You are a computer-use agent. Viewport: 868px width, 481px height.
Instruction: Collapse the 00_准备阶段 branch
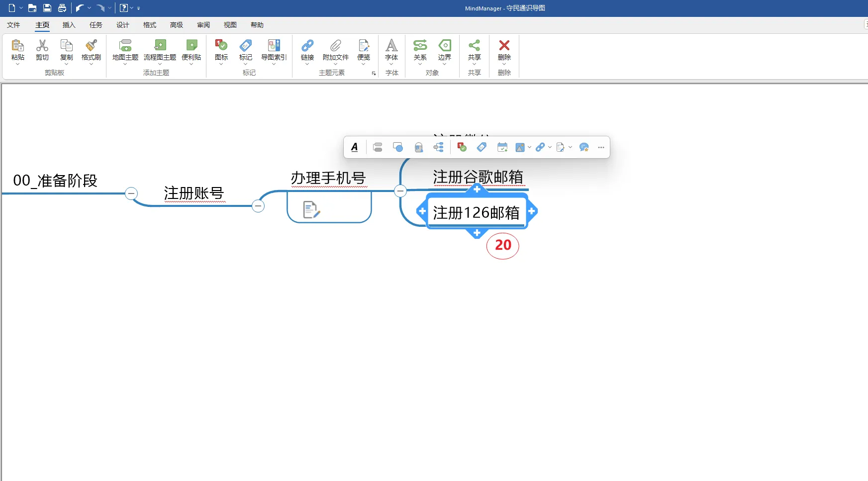click(x=131, y=193)
